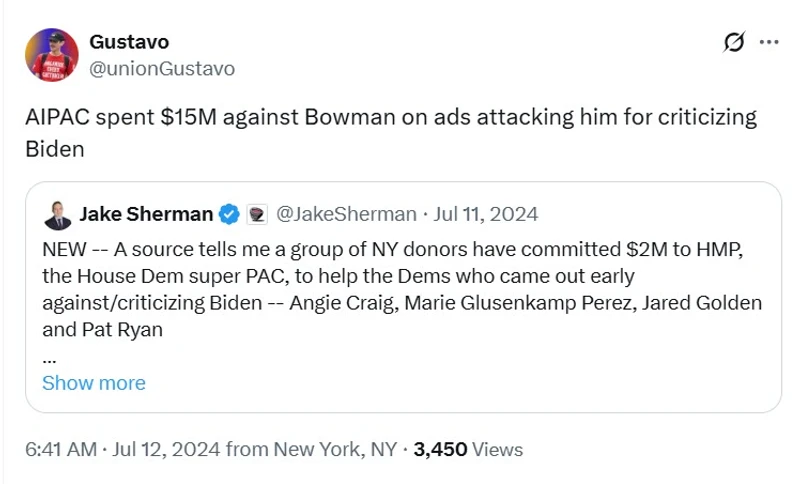800x484 pixels.
Task: Click the Grok explain icon
Action: (x=733, y=42)
